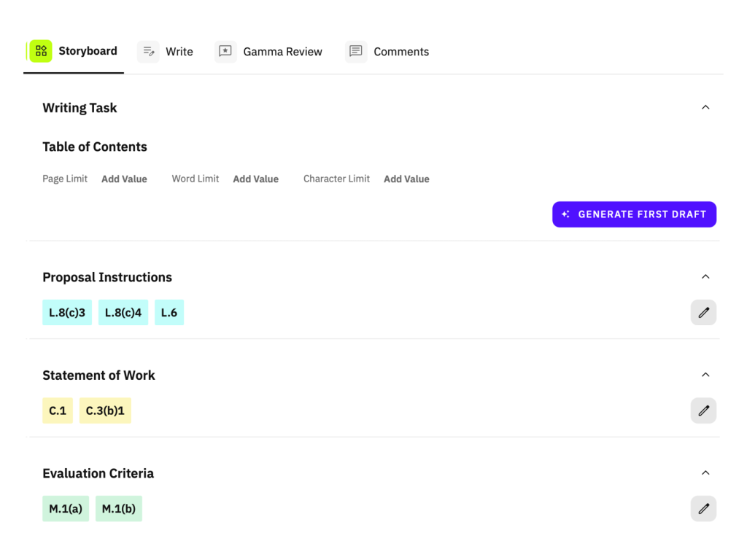Viewport: 747px width, 560px height.
Task: Select the green M.1(a) tag
Action: [x=66, y=509]
